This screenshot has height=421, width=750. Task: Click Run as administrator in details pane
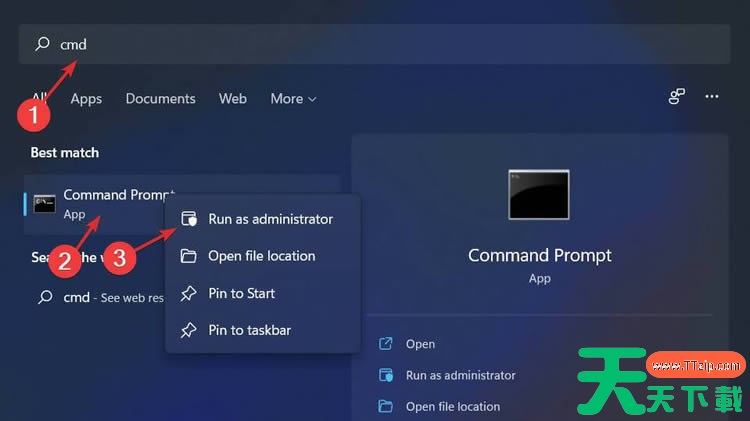tap(461, 375)
